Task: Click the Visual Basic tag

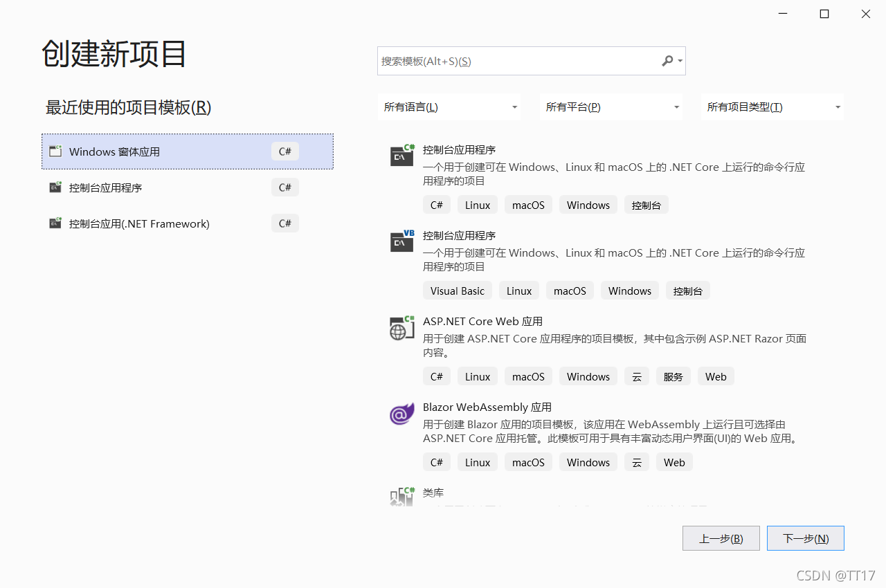Action: 458,291
